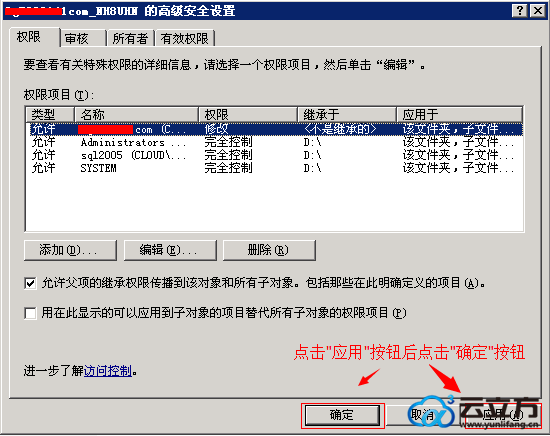
Task: Click the help question mark icon
Action: pos(519,11)
